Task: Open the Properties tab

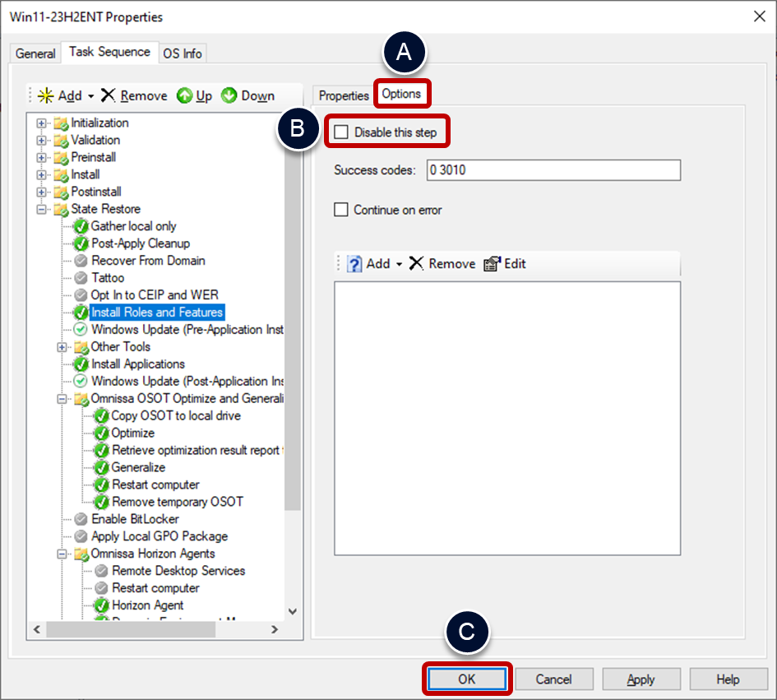Action: (344, 95)
